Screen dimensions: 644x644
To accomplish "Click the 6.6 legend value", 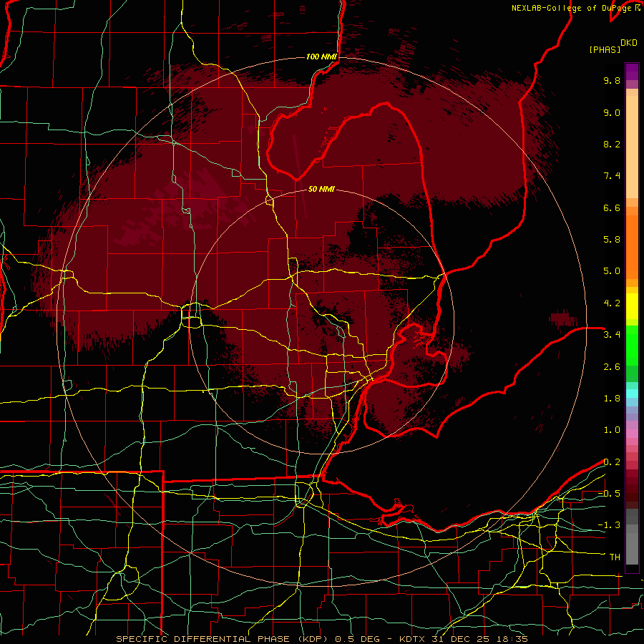I will click(x=612, y=208).
